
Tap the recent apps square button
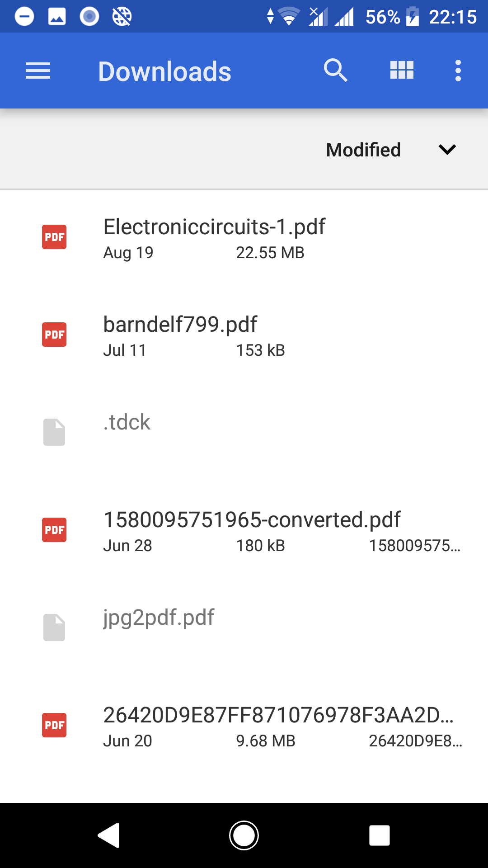[380, 835]
